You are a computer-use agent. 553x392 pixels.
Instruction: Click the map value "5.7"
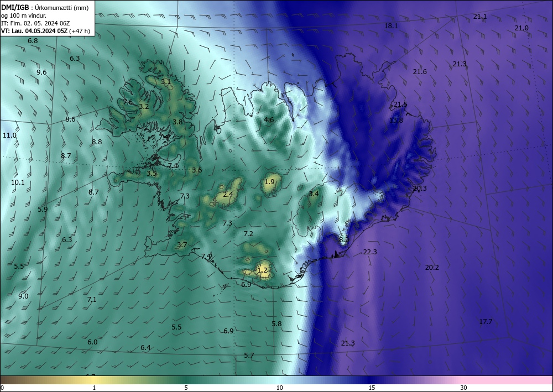point(249,356)
